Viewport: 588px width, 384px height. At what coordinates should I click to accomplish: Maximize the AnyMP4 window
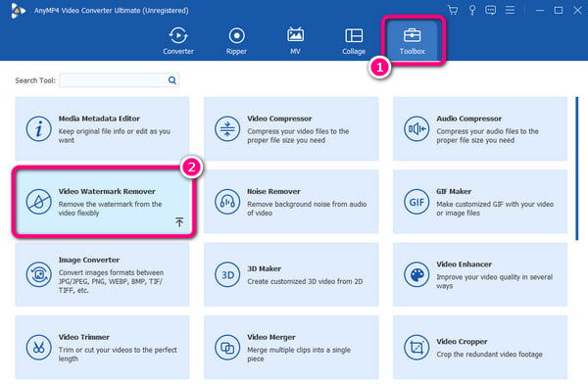[x=559, y=10]
